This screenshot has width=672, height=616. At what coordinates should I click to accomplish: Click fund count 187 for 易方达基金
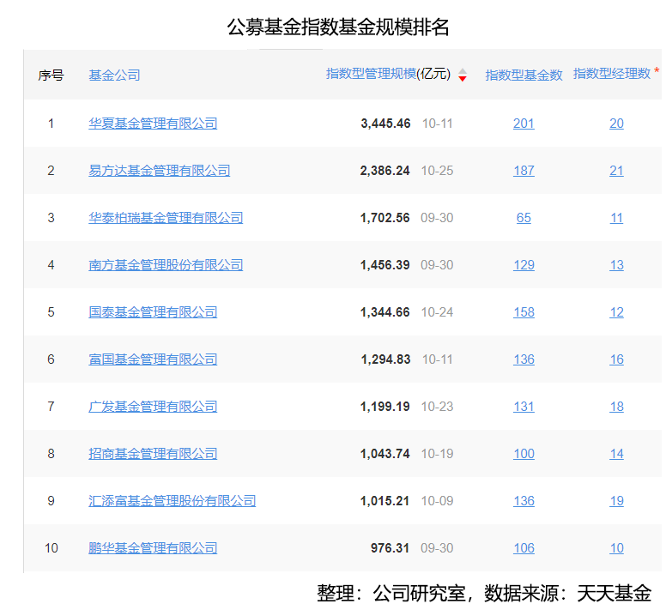coord(524,171)
